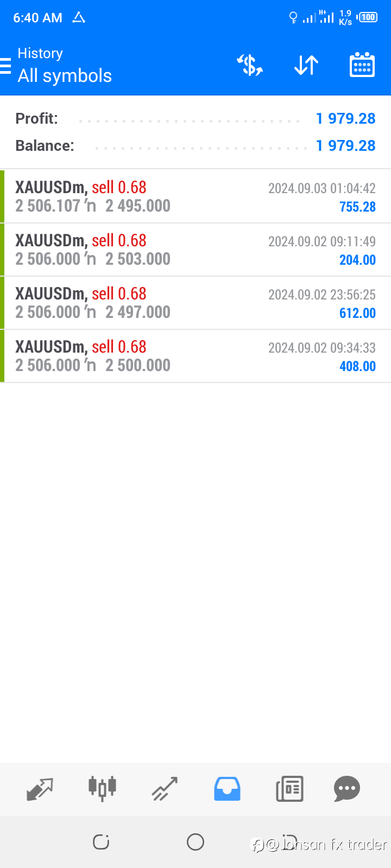
Task: Tap the Profit total value 1 979.28
Action: [x=345, y=118]
